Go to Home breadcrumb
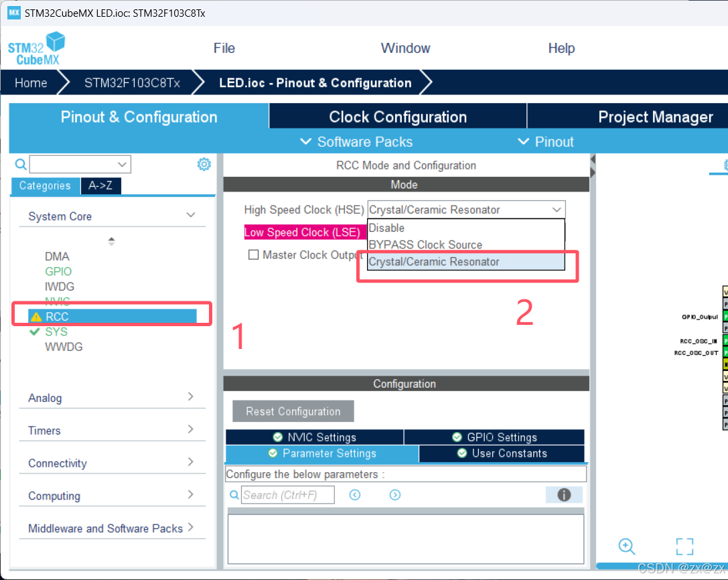This screenshot has height=580, width=728. pos(31,82)
